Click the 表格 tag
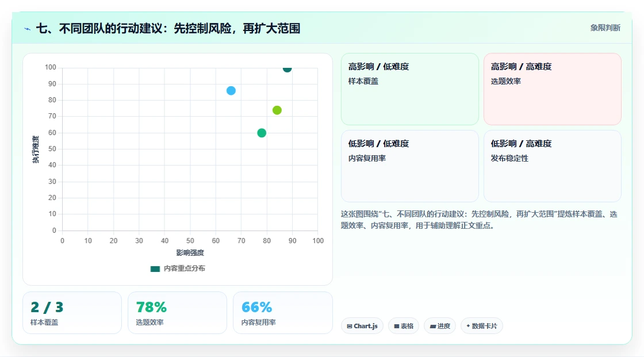The image size is (644, 357). pyautogui.click(x=404, y=326)
